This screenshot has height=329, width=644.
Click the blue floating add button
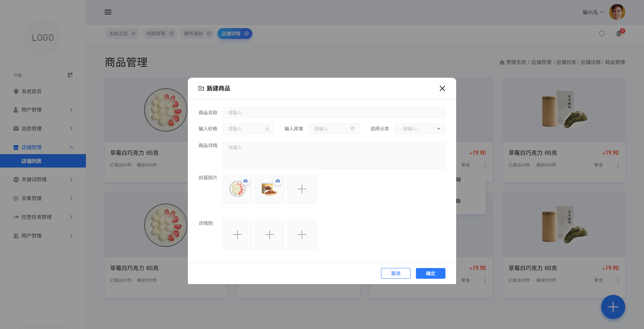point(613,307)
